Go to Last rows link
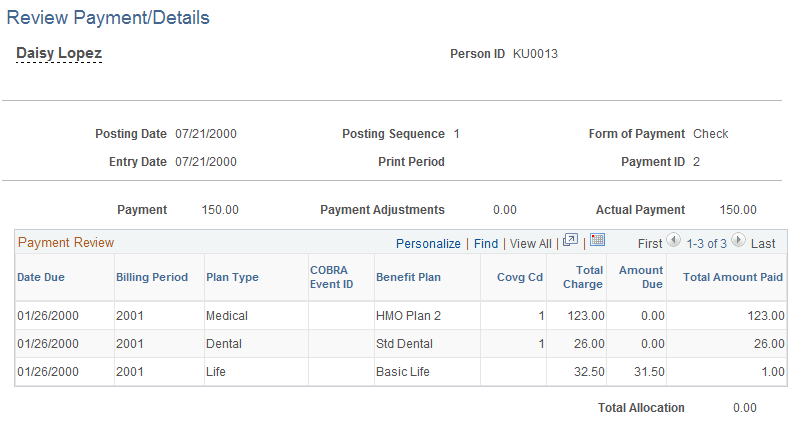This screenshot has height=423, width=796. pos(763,244)
